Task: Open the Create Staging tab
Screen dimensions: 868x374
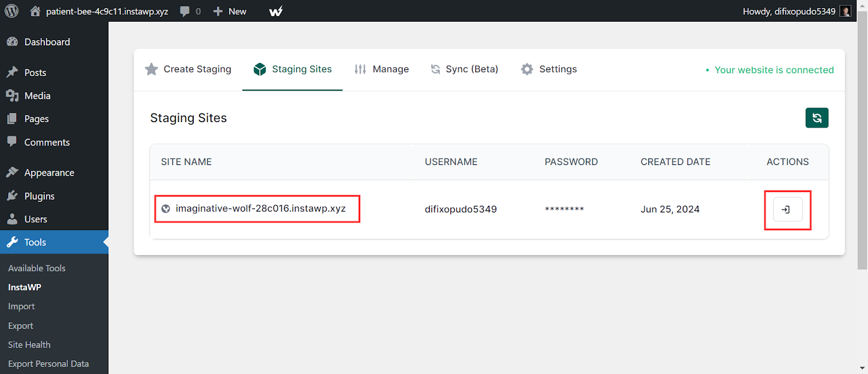Action: coord(188,69)
